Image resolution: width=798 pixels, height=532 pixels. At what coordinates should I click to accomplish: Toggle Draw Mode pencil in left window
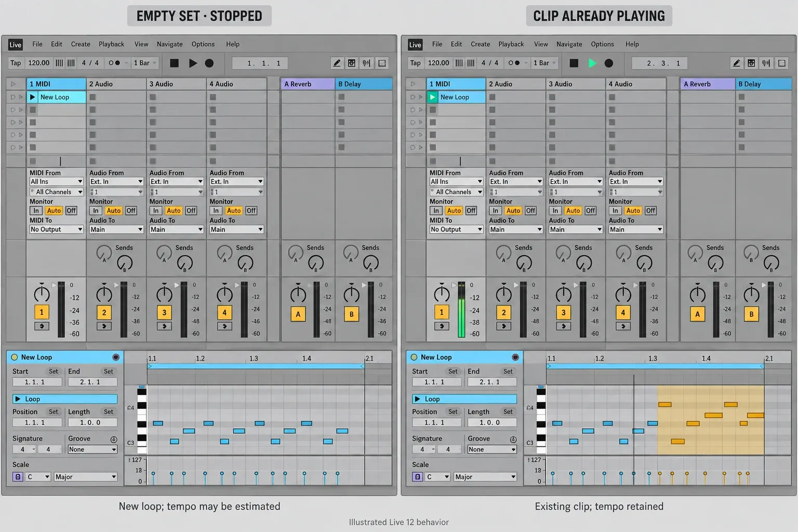(337, 63)
